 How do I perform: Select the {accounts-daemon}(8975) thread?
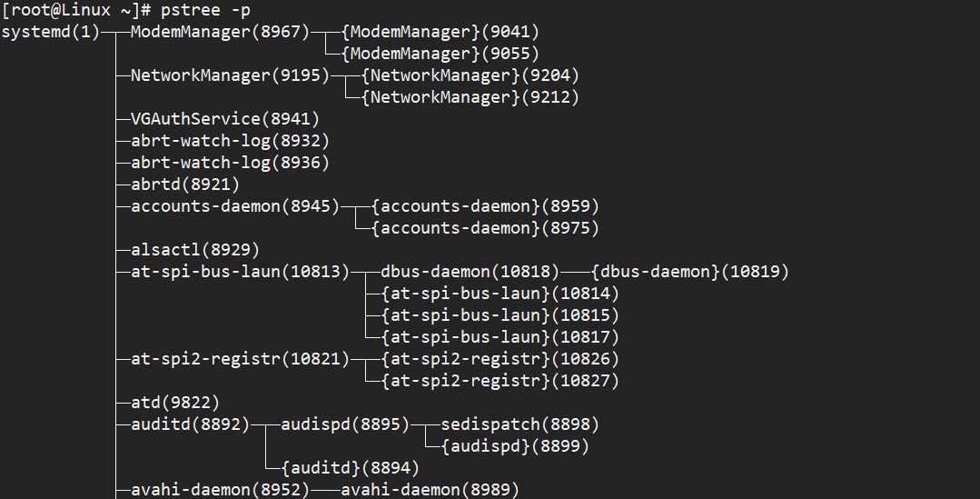[486, 228]
